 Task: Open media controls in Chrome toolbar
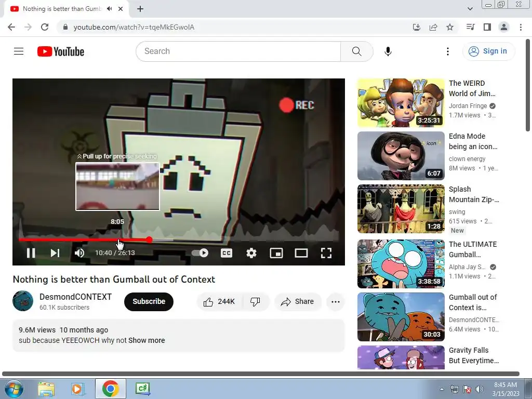tap(470, 27)
